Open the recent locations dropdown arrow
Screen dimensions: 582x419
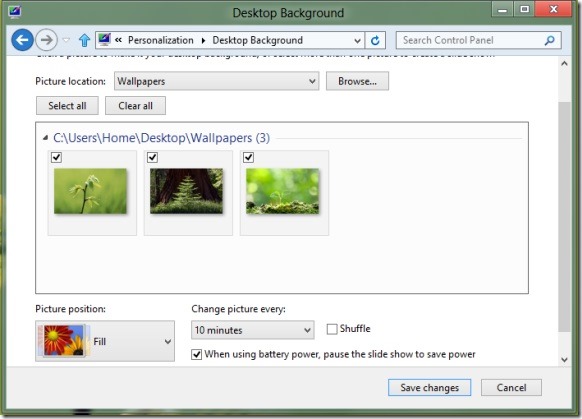(x=66, y=40)
